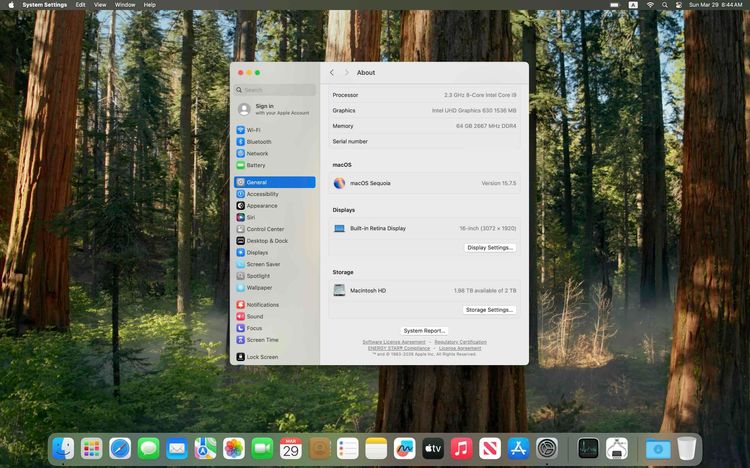
Task: Open Trash in the Dock
Action: (x=686, y=449)
